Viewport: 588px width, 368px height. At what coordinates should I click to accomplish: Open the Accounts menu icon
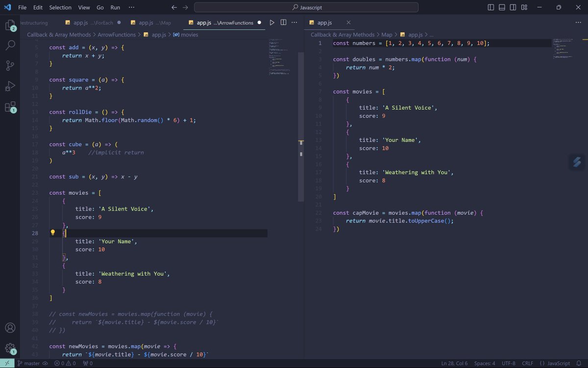tap(10, 328)
